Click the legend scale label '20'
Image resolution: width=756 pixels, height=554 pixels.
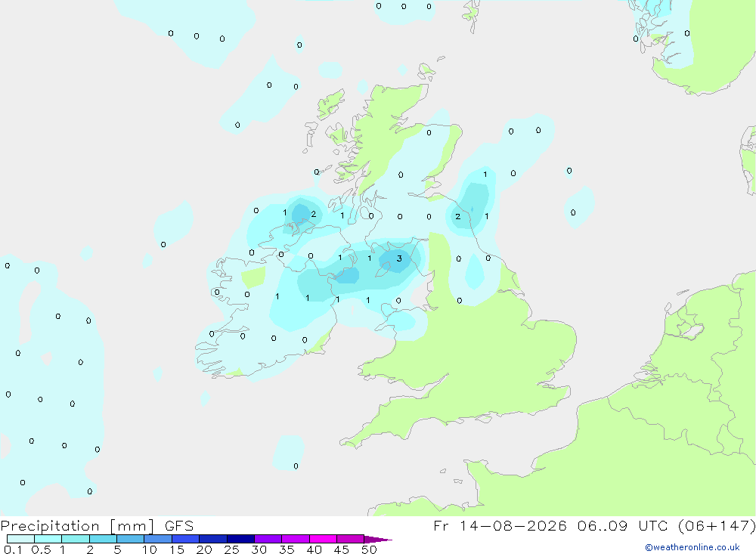click(x=204, y=549)
